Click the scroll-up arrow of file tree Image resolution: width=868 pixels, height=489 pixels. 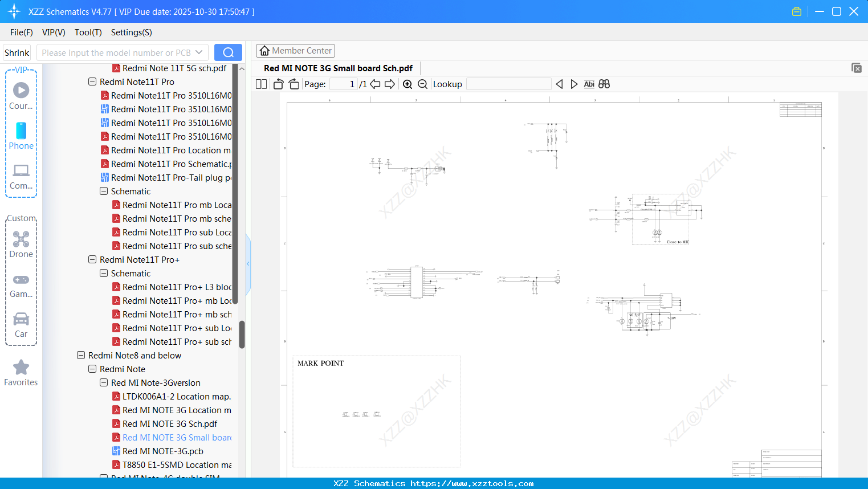(242, 68)
